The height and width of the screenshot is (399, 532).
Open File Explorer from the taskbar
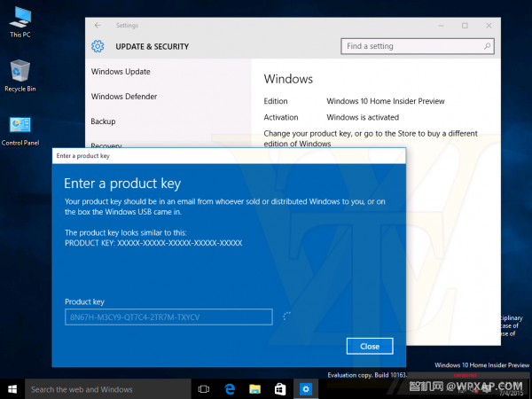point(254,389)
